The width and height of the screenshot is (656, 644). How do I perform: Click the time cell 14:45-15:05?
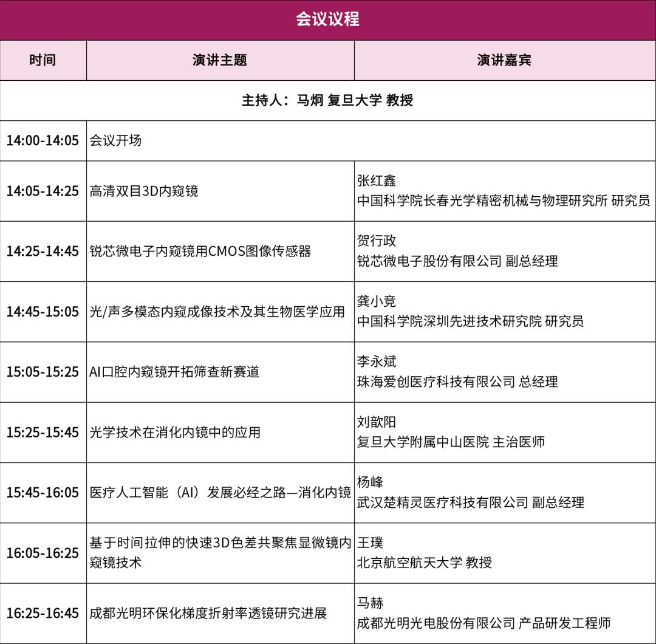[43, 312]
